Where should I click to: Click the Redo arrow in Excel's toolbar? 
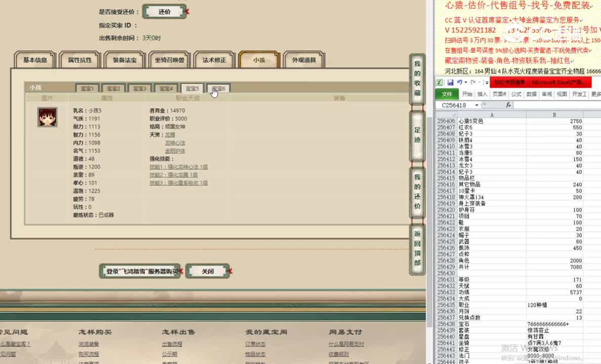click(x=473, y=82)
